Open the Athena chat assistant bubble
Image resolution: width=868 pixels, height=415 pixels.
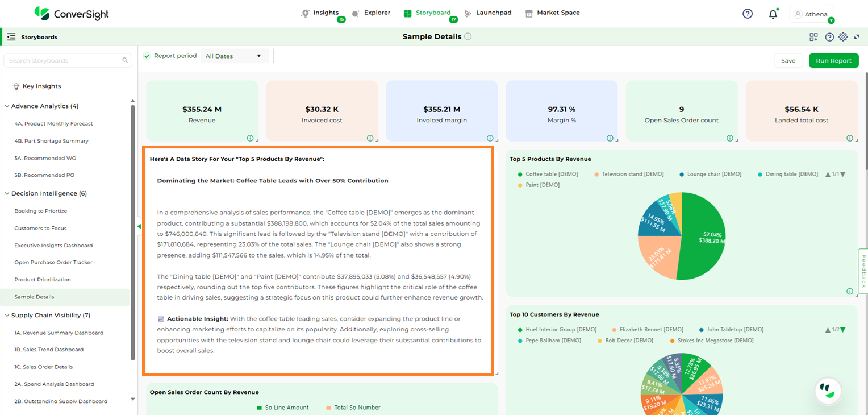[x=827, y=391]
